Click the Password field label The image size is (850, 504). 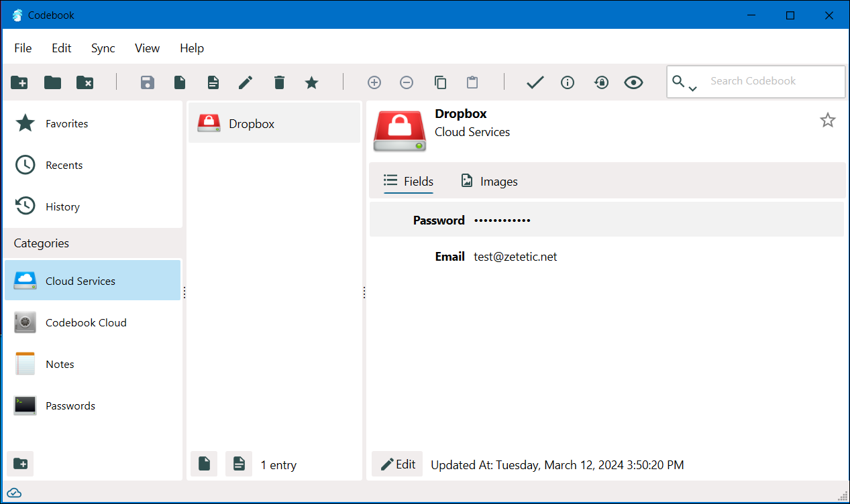pos(439,220)
